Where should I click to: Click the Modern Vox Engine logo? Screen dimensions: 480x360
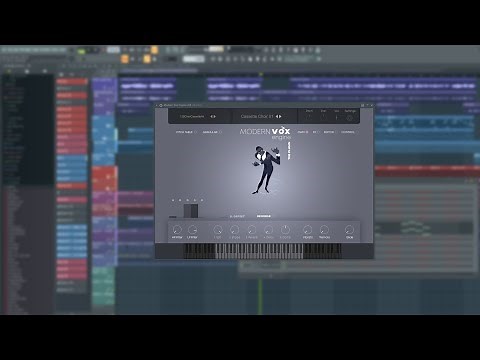(265, 133)
